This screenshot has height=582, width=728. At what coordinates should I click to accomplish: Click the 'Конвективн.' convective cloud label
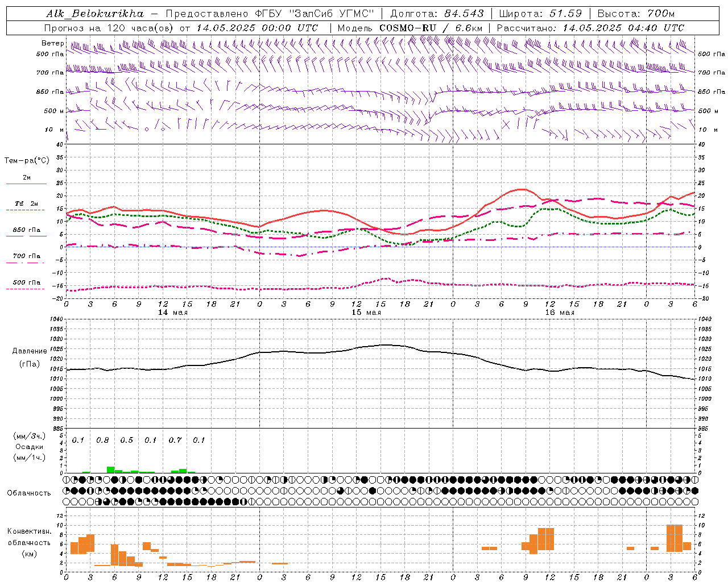click(x=30, y=531)
